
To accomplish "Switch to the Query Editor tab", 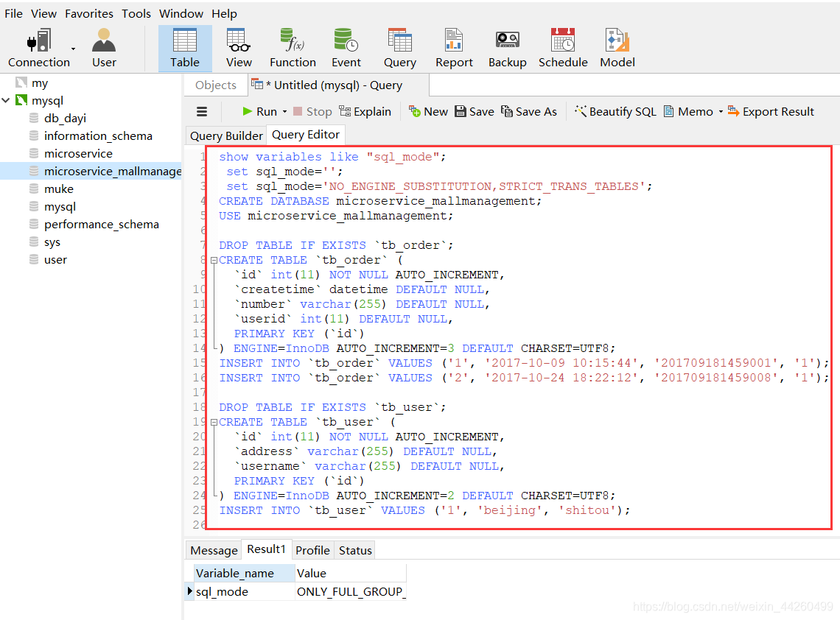I will 305,135.
